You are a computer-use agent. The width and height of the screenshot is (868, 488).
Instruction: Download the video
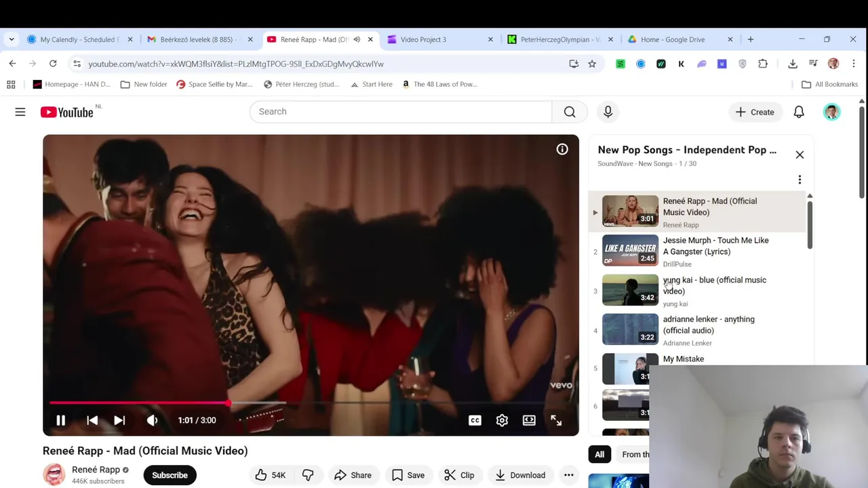pos(520,475)
